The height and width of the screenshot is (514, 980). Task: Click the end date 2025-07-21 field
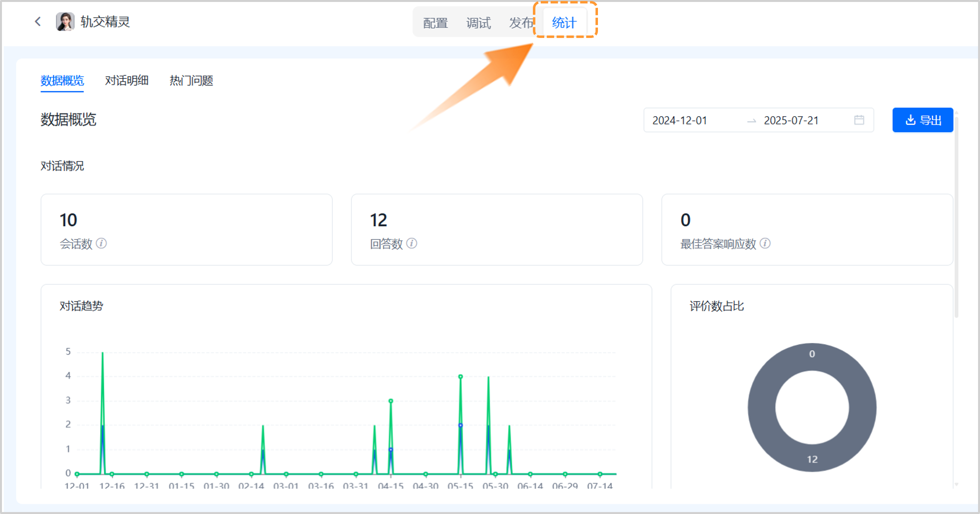[791, 120]
